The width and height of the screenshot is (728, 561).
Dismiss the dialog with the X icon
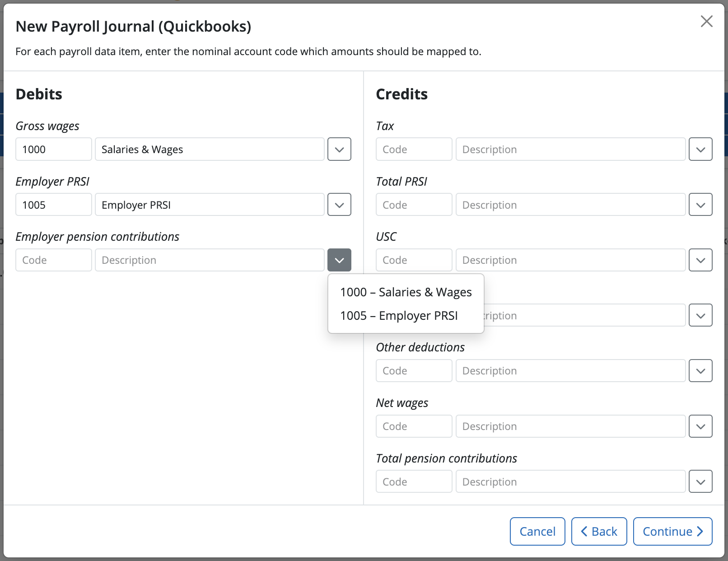coord(706,21)
